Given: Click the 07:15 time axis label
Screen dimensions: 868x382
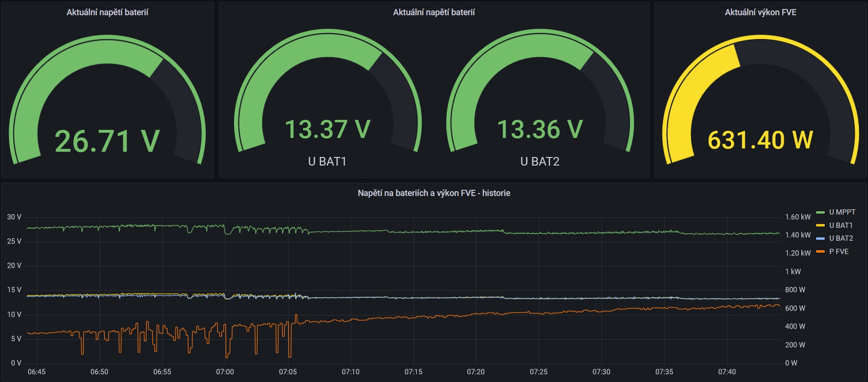Looking at the screenshot, I should pos(414,372).
